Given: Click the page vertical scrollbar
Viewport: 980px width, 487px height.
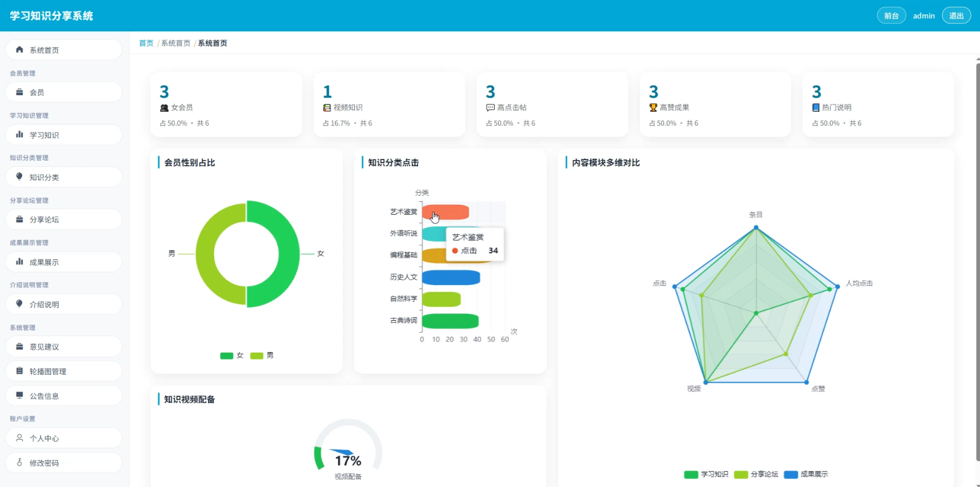Looking at the screenshot, I should 978,262.
